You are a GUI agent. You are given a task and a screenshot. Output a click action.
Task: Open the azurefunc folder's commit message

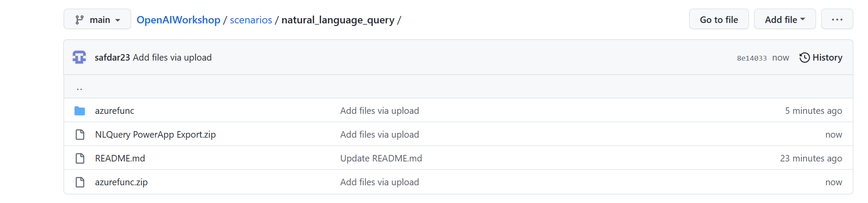[x=380, y=111]
